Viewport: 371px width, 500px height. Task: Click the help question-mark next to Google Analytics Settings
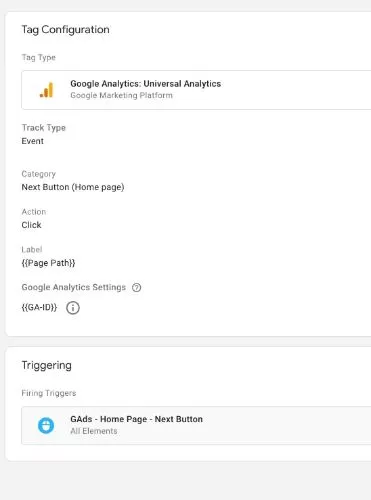tap(137, 287)
